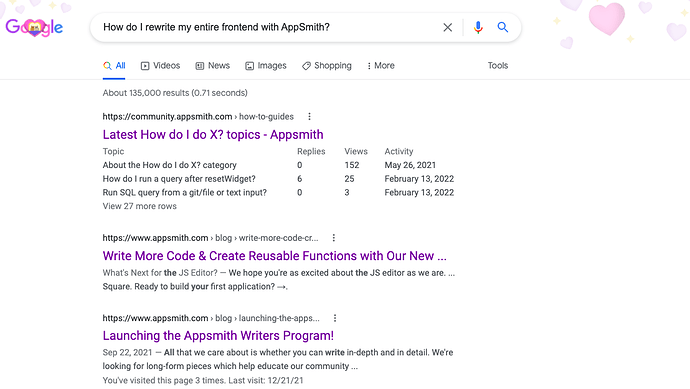Click the Topic column header
This screenshot has width=690, height=389.
[x=114, y=151]
